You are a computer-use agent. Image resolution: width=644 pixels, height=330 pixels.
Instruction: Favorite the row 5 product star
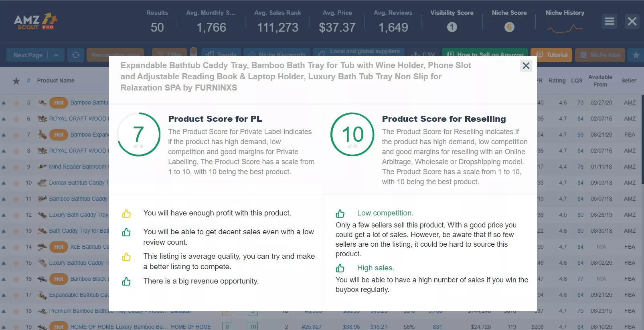(x=16, y=103)
